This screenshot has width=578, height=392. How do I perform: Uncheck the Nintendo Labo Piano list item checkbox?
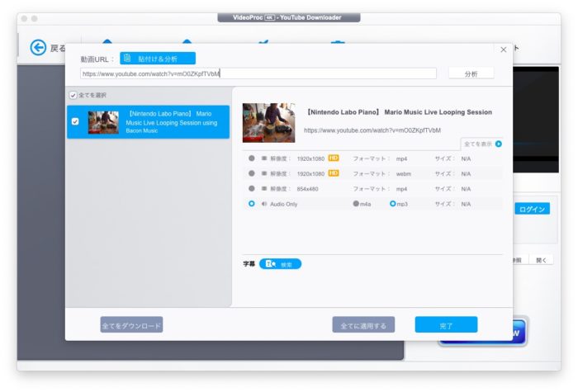point(75,121)
